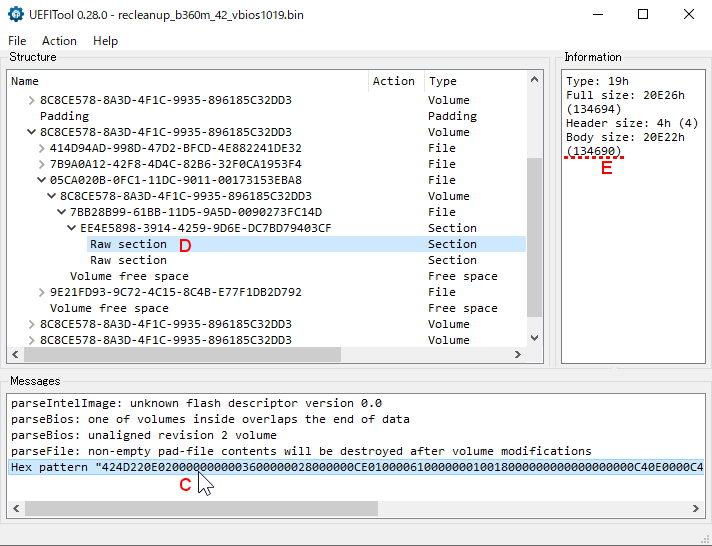
Task: Maximize the UEFITool window
Action: coord(643,14)
